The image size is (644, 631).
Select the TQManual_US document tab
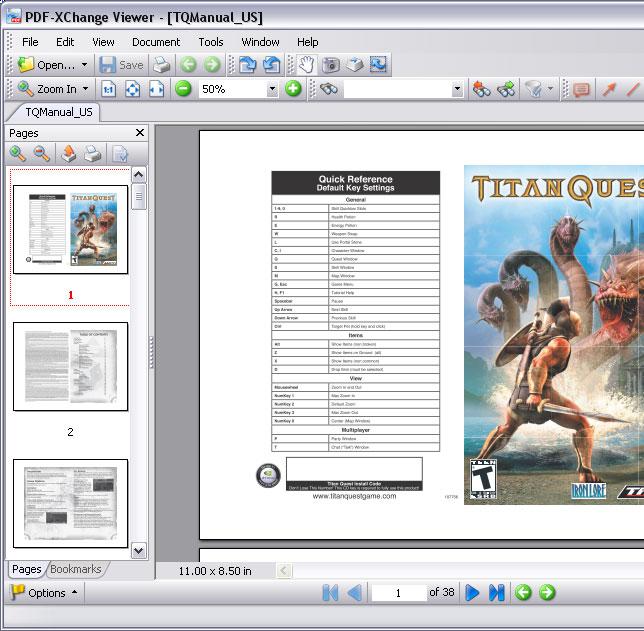point(57,112)
